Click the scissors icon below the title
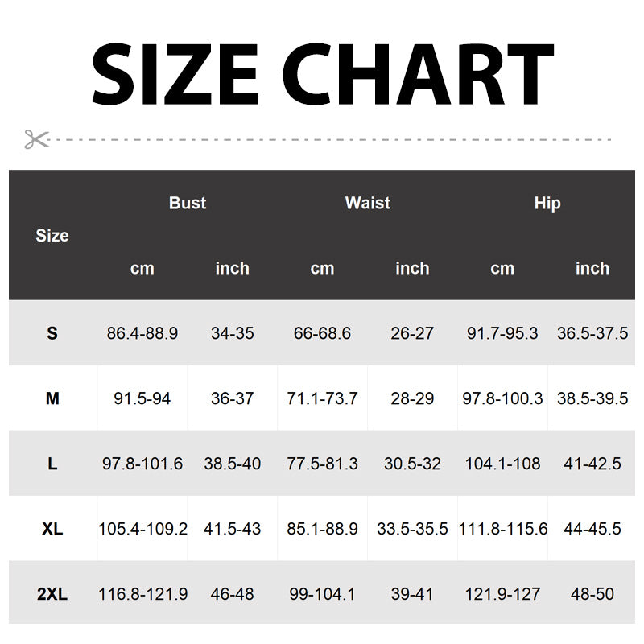Image resolution: width=644 pixels, height=644 pixels. pos(36,139)
